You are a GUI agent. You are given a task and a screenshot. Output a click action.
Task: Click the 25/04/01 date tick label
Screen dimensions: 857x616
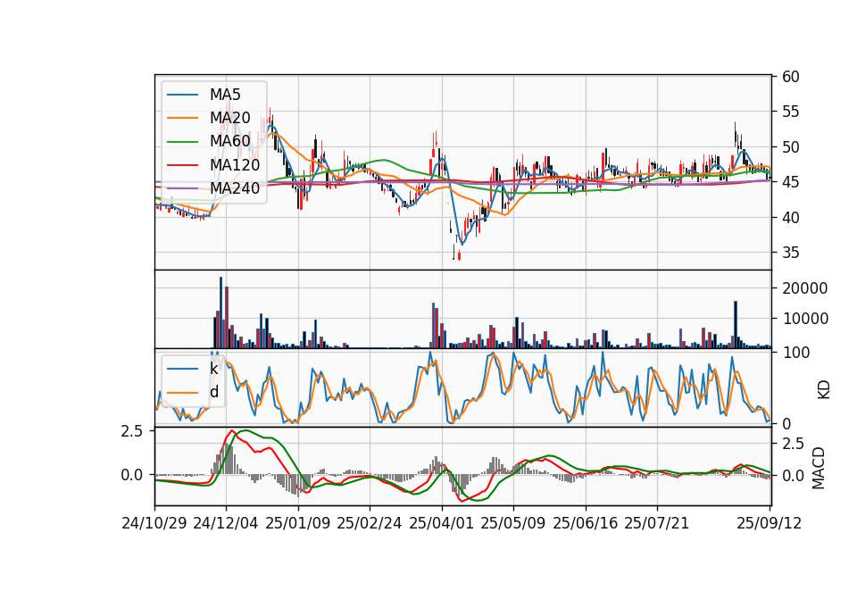442,523
